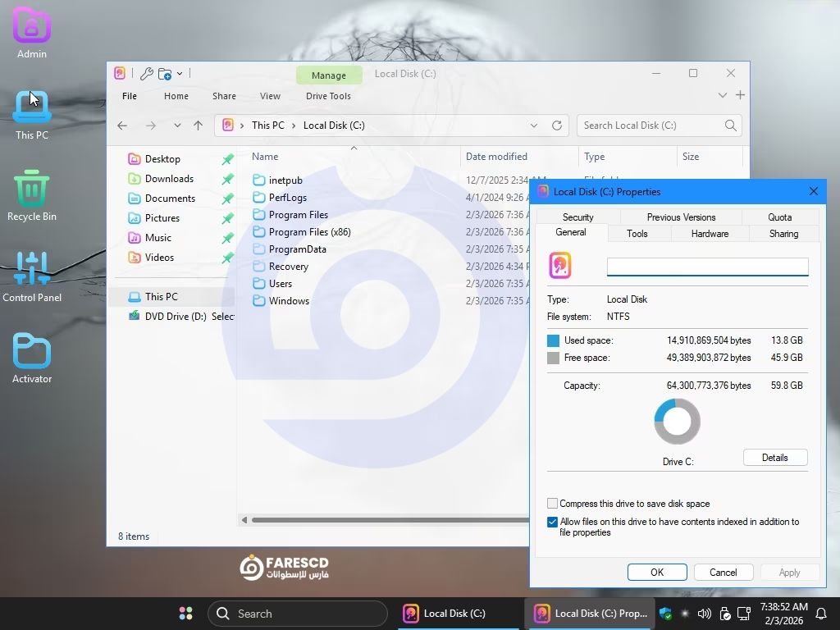
Task: Open the Start menu button on taskbar
Action: pos(186,614)
